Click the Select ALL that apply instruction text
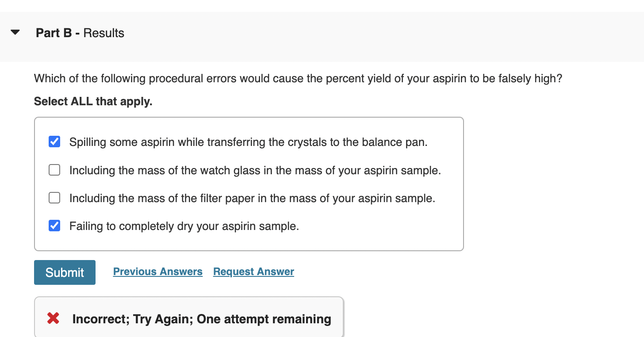Screen dimensions: 644x337 pyautogui.click(x=93, y=101)
